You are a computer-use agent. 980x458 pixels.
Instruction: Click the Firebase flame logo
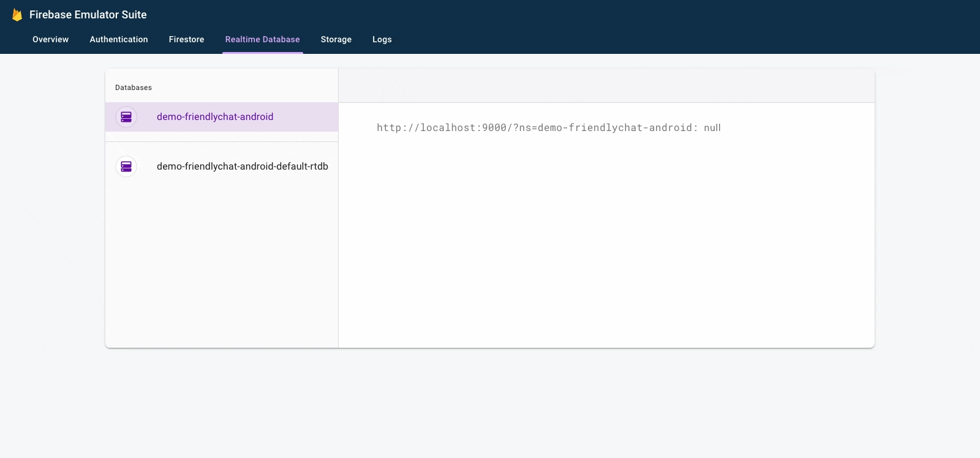click(17, 15)
